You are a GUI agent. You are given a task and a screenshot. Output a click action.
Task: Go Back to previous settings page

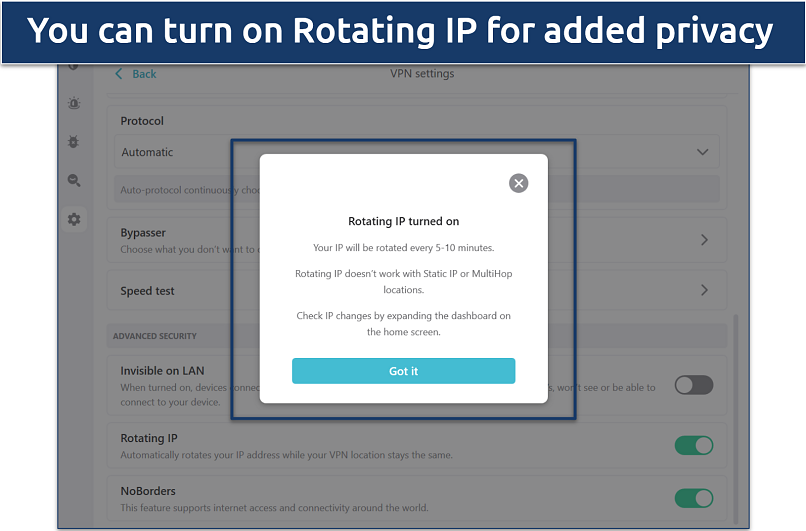[136, 74]
